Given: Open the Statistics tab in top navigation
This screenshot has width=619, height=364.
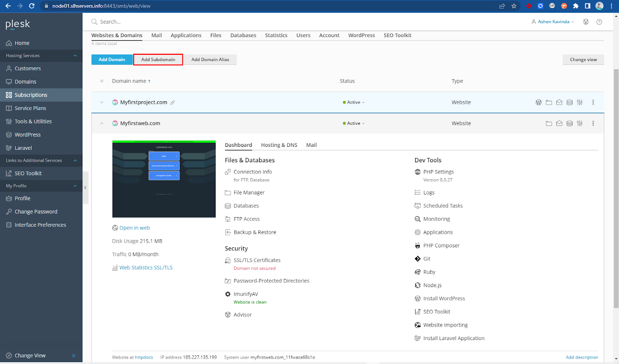Looking at the screenshot, I should 276,35.
